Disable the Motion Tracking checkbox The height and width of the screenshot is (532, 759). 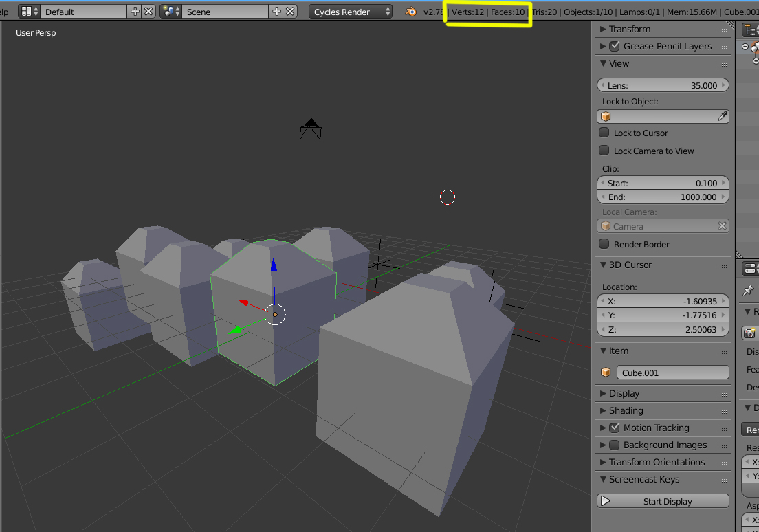click(615, 428)
